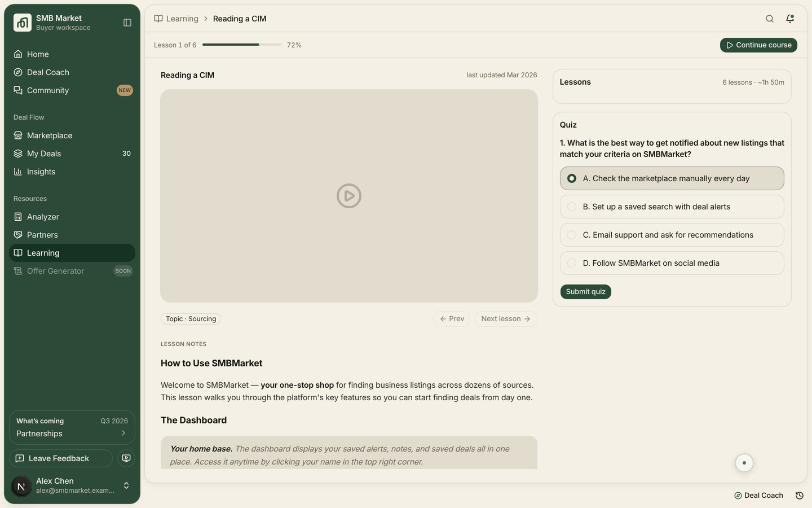This screenshot has width=812, height=508.
Task: Click the Submit quiz button
Action: (x=585, y=292)
